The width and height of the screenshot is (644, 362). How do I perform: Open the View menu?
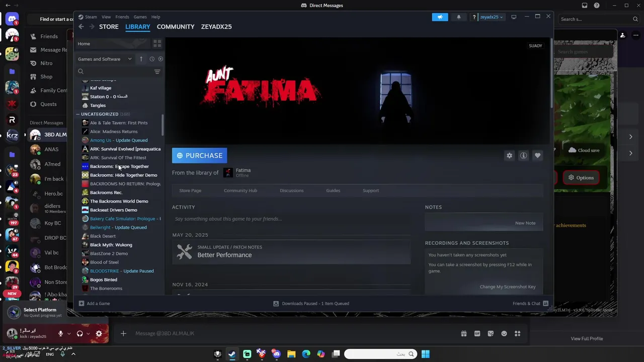click(x=106, y=17)
